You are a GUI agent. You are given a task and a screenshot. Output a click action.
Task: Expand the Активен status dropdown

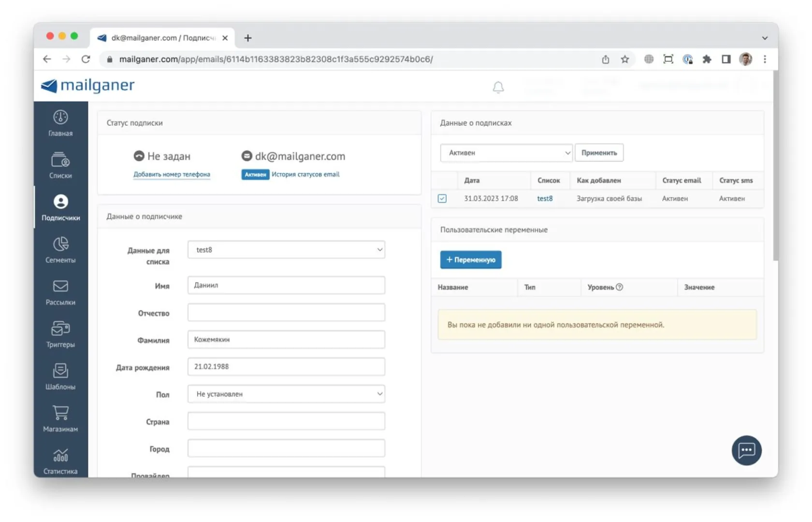(506, 153)
